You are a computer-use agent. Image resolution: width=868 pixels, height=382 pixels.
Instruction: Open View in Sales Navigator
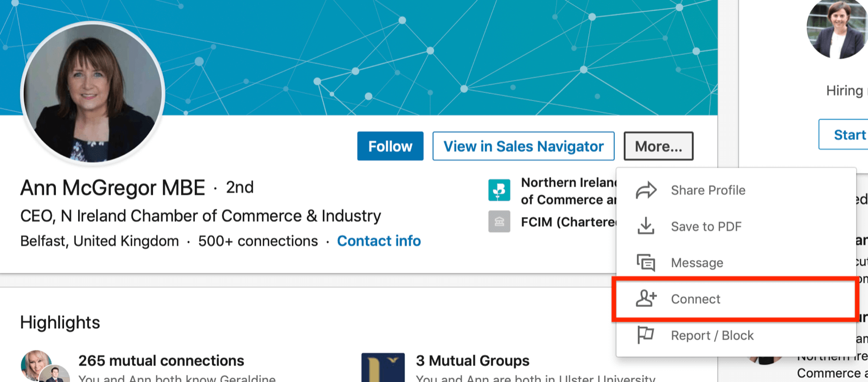(523, 147)
